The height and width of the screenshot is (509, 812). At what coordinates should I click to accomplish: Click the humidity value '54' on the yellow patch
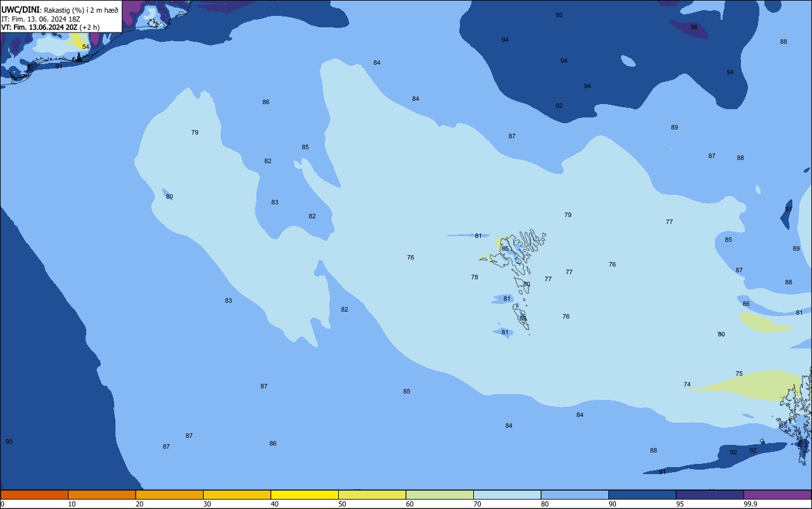(86, 47)
